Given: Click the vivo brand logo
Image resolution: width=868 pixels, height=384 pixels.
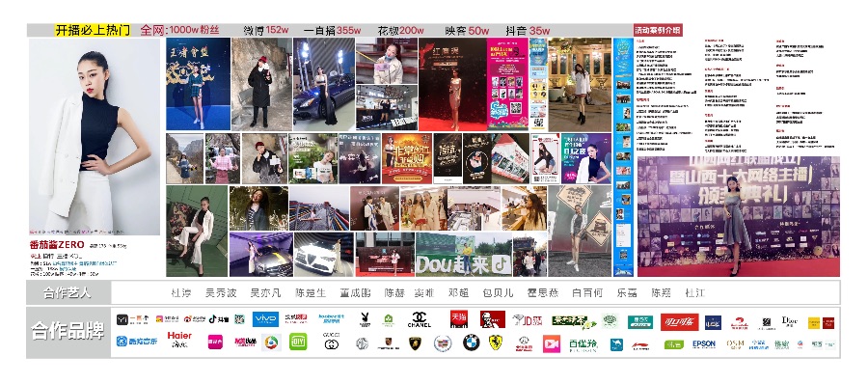Looking at the screenshot, I should [265, 319].
